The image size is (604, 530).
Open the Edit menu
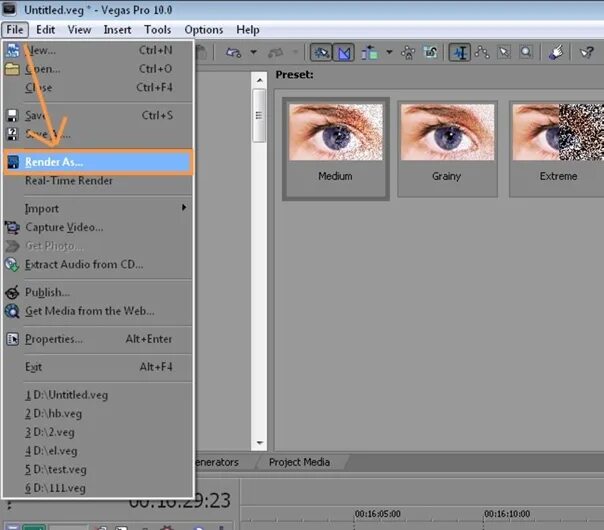[45, 30]
